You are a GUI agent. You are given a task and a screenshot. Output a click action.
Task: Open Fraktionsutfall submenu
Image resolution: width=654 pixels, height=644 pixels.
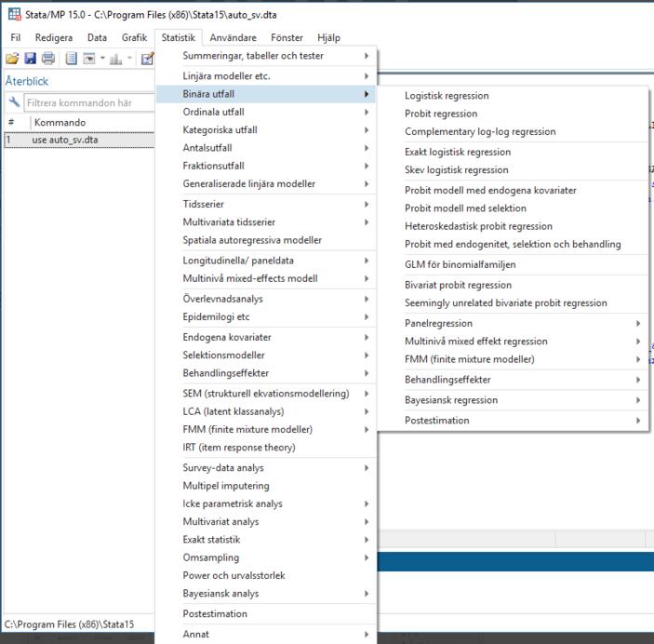266,166
